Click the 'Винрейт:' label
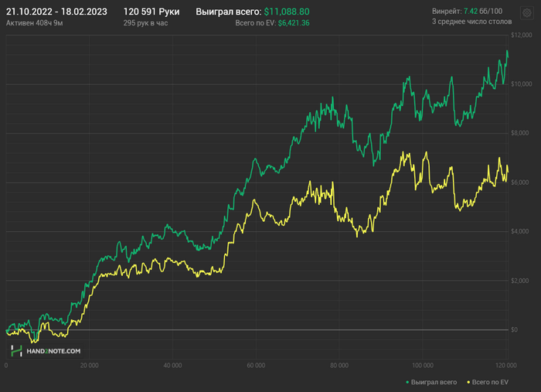Image resolution: width=541 pixels, height=392 pixels. (x=447, y=11)
